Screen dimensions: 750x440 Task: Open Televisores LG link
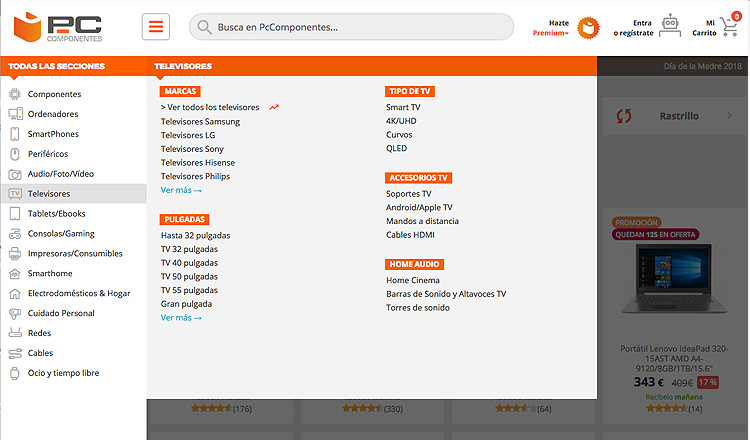pos(188,135)
